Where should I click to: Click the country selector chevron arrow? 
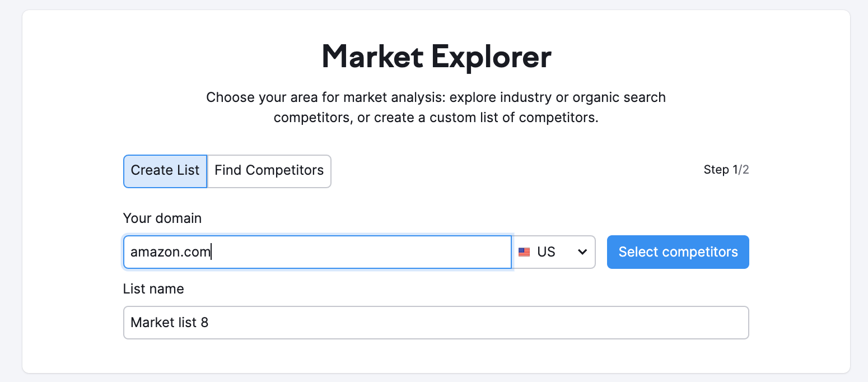point(582,252)
